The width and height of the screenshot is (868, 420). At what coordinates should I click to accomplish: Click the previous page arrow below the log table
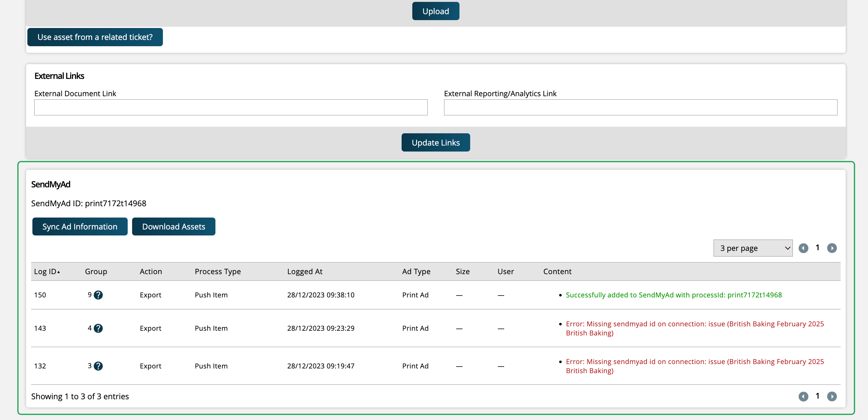[804, 396]
